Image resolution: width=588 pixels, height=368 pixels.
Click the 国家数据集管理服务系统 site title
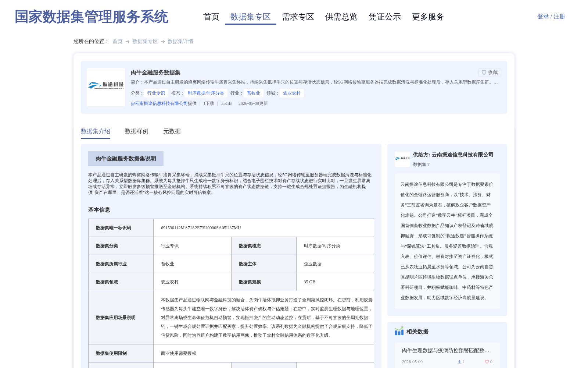(x=91, y=17)
